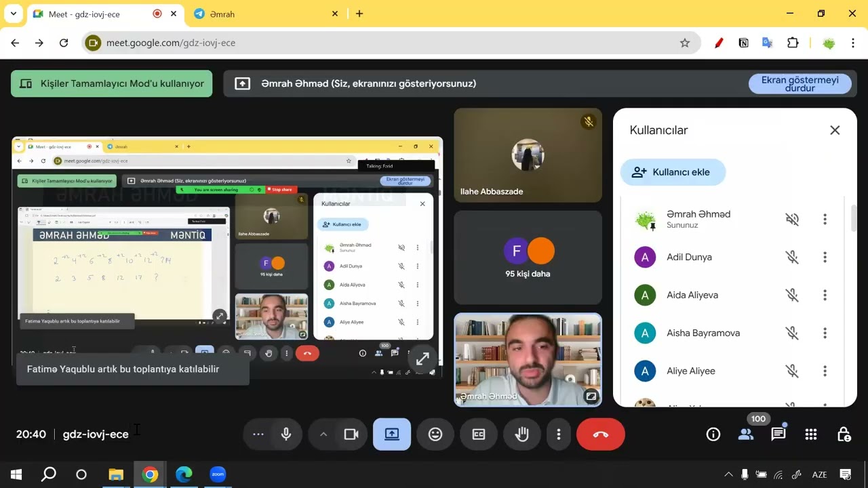This screenshot has width=868, height=488.
Task: Open tab search chevron in Chrome
Action: coord(13,14)
